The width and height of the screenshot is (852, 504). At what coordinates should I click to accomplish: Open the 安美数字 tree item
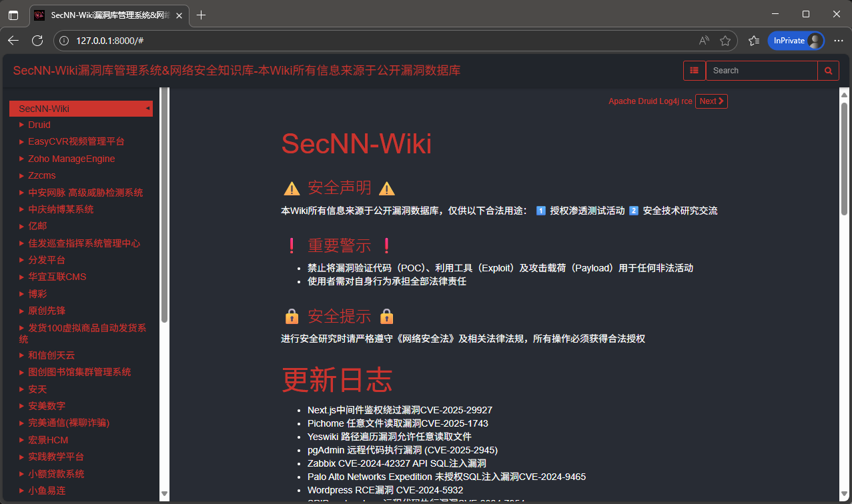click(x=42, y=406)
